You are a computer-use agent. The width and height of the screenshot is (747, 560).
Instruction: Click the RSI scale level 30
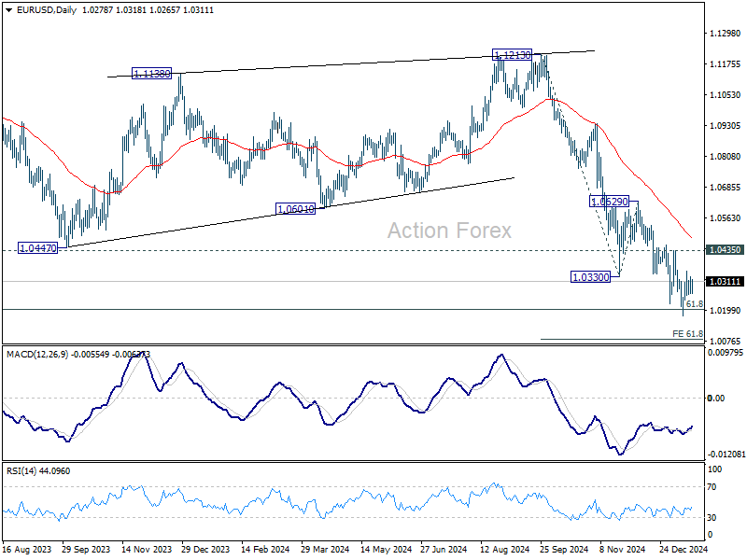pos(712,518)
